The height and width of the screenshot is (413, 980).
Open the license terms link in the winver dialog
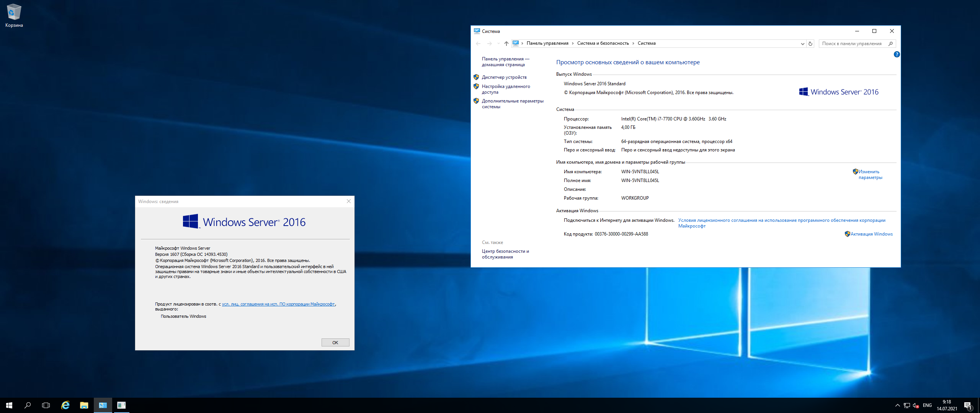[278, 304]
